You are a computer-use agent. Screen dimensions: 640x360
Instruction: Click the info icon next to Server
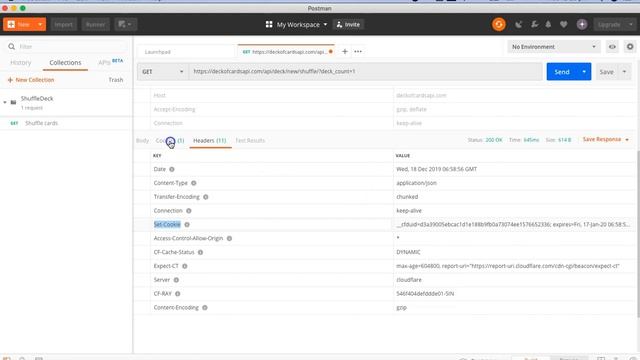(176, 280)
